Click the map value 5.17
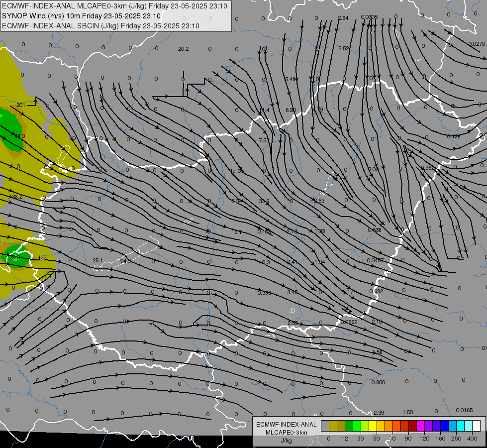The width and height of the screenshot is (487, 448). tap(348, 292)
